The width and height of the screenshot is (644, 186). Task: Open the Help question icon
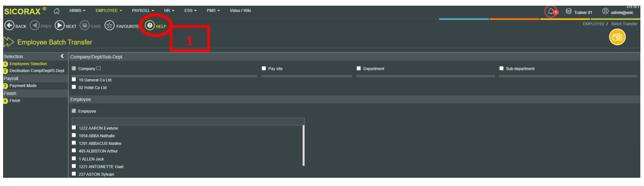150,26
